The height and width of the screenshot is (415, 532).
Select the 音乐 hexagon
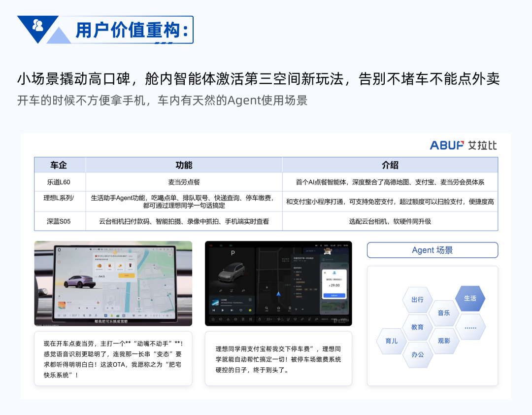[x=444, y=313]
